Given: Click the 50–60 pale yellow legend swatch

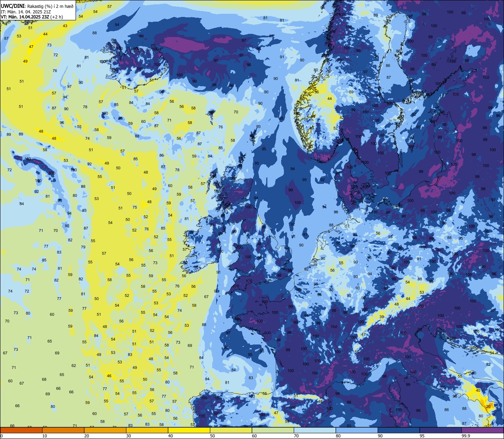Looking at the screenshot, I should point(231,430).
